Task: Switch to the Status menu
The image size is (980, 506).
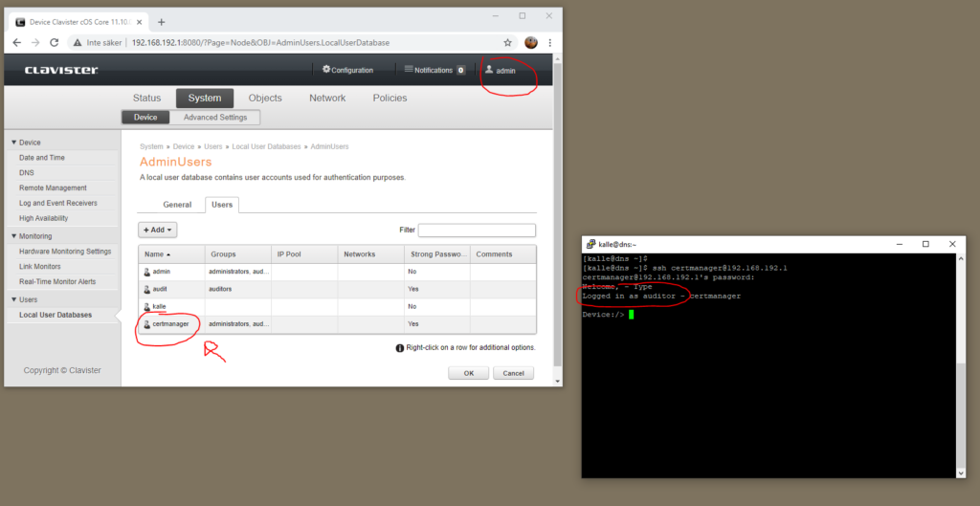Action: pyautogui.click(x=146, y=99)
